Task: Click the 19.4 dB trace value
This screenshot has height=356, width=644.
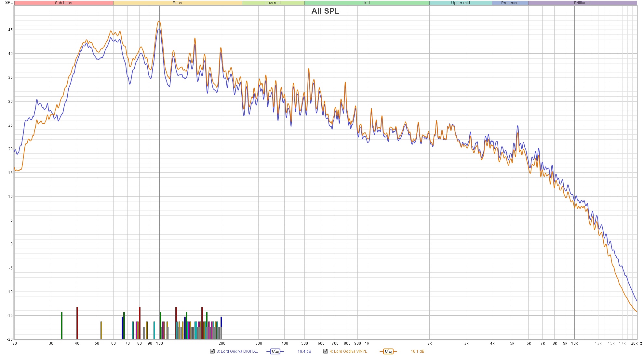Action: point(304,351)
